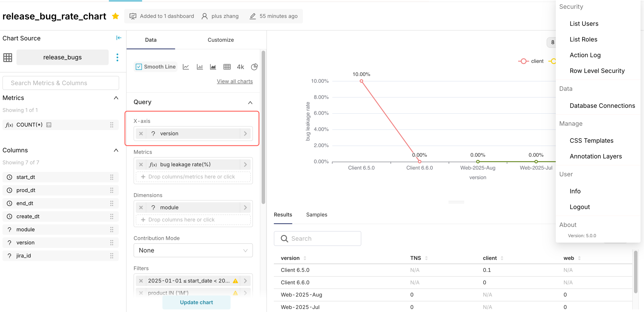Open Database Connections menu item

(602, 106)
